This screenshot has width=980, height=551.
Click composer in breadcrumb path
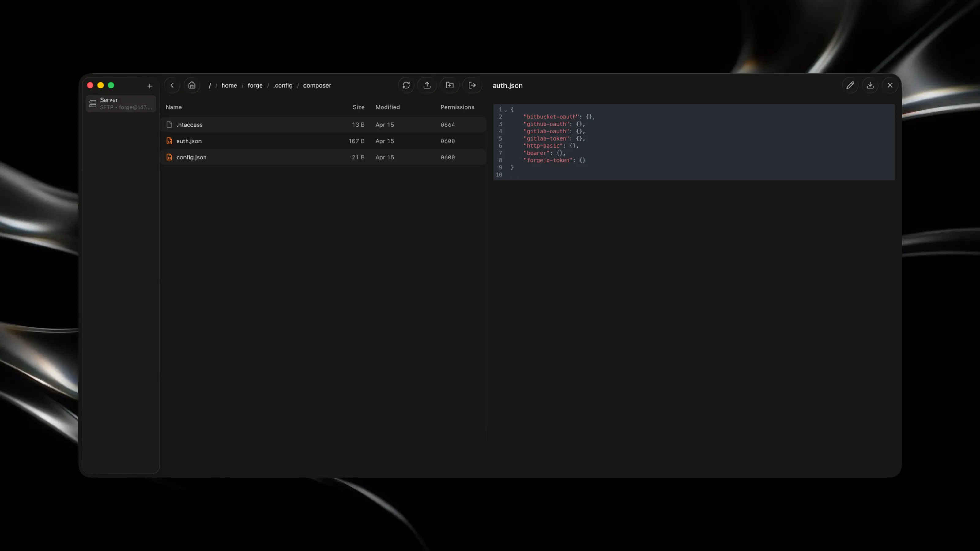point(317,86)
